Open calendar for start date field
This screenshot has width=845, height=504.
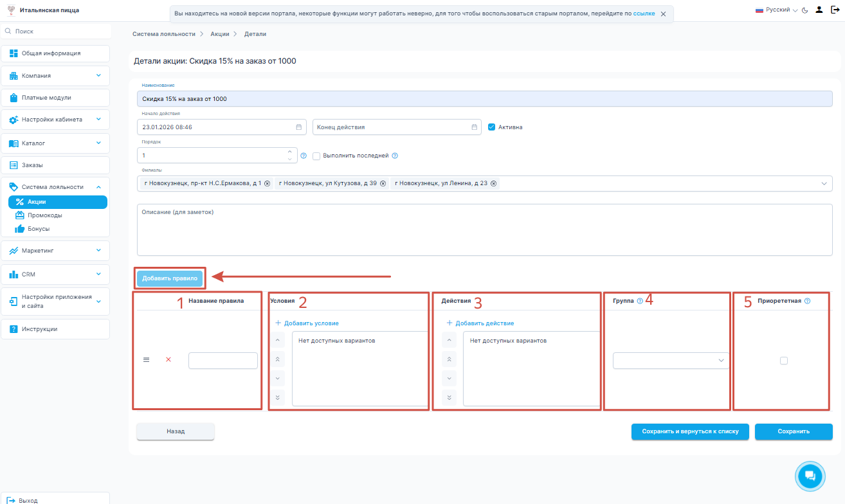coord(298,127)
